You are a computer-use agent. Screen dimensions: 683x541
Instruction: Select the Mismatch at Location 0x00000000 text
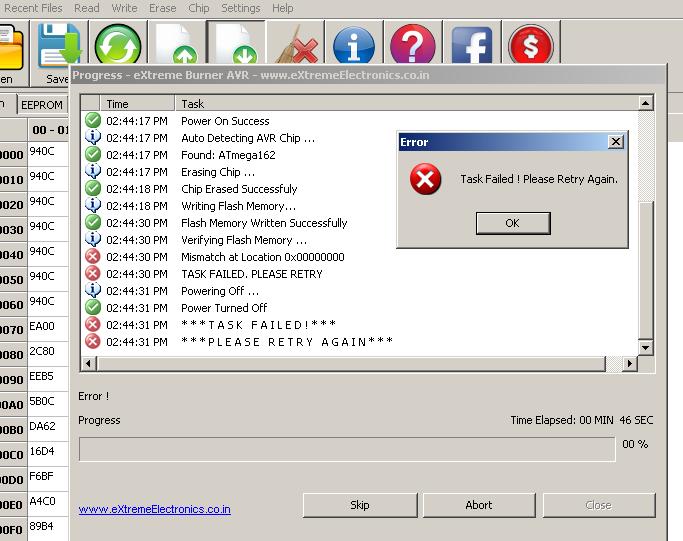[263, 257]
